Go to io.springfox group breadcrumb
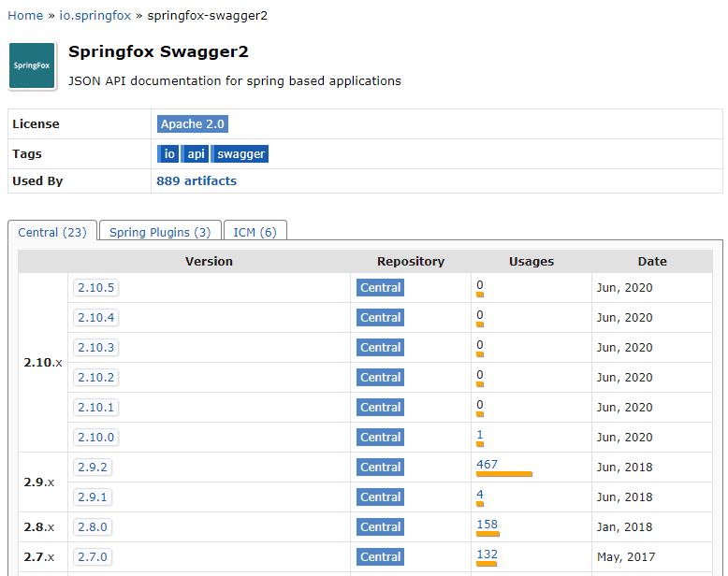Screen dimensions: 728x576 point(95,16)
